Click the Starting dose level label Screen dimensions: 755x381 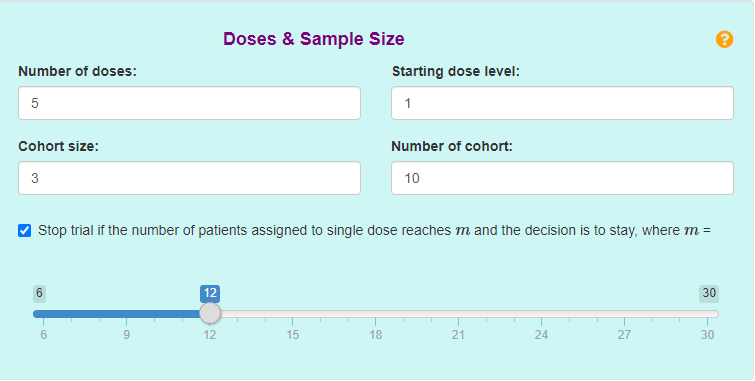click(x=456, y=71)
